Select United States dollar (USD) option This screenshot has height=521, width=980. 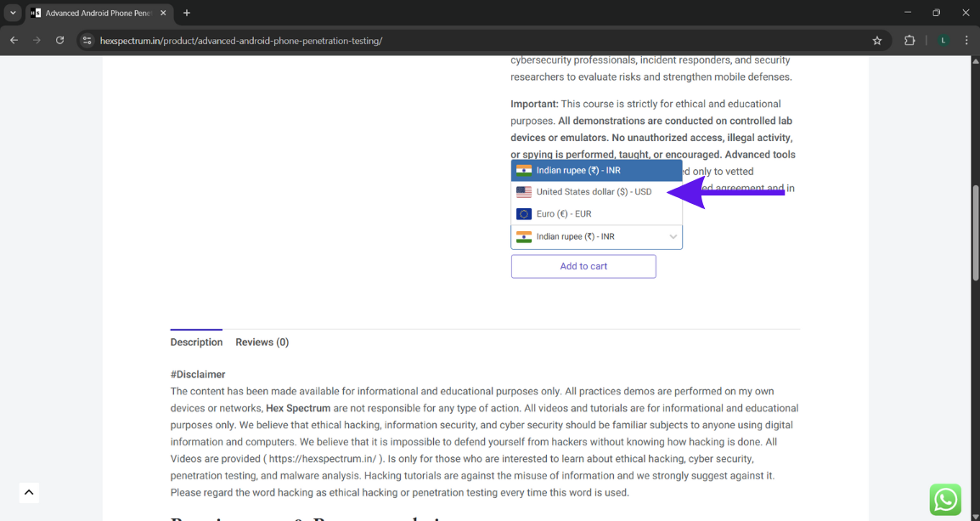point(594,192)
